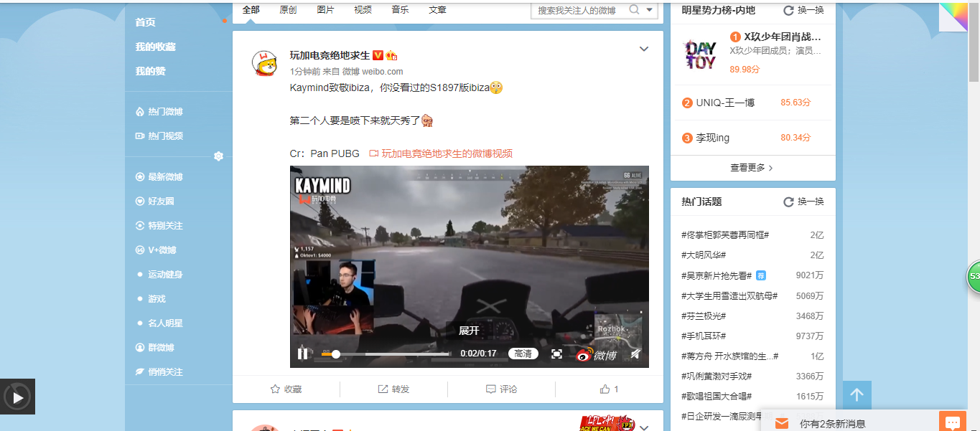Viewport: 980px width, 431px height.
Task: Click 收藏 to favorite the post
Action: point(286,389)
